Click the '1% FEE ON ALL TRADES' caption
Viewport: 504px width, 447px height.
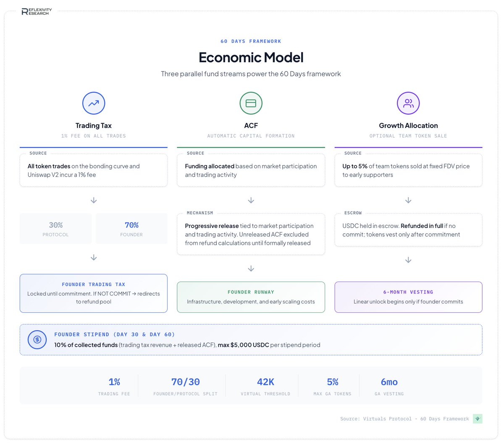tap(94, 136)
